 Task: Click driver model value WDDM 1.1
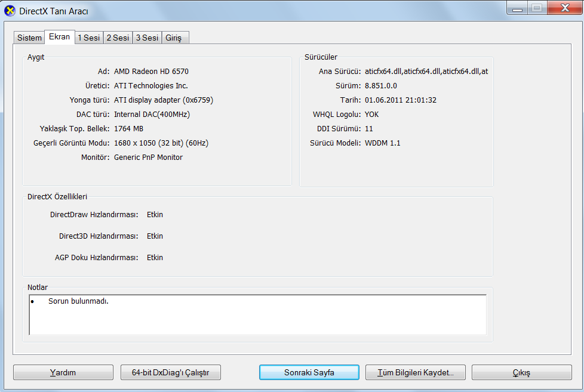point(383,143)
